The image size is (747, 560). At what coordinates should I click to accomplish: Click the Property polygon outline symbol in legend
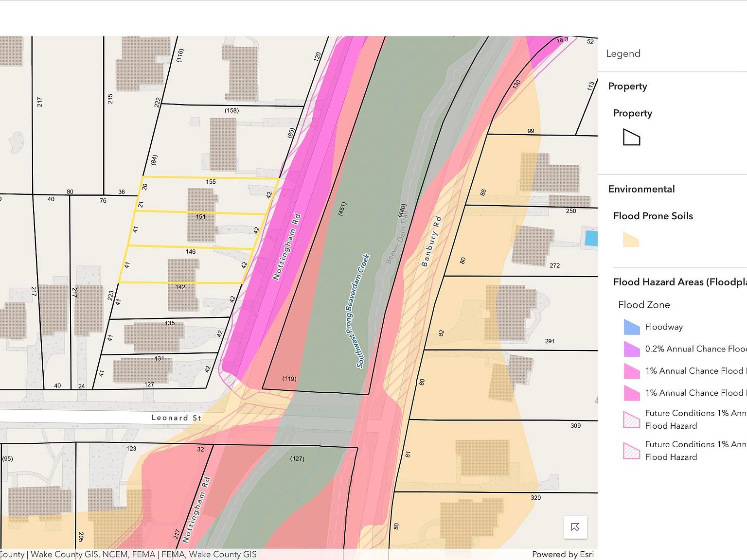tap(631, 138)
